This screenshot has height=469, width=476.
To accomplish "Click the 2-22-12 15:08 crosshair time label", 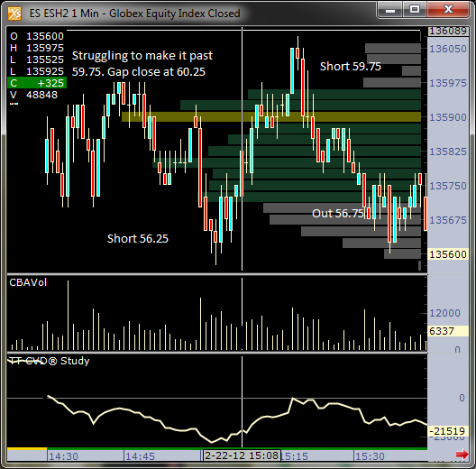I will coord(242,455).
